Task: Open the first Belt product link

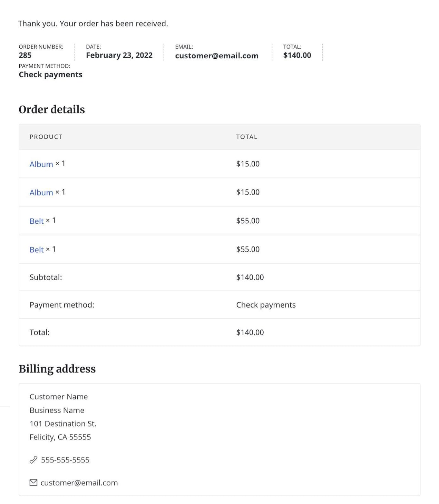Action: (36, 221)
